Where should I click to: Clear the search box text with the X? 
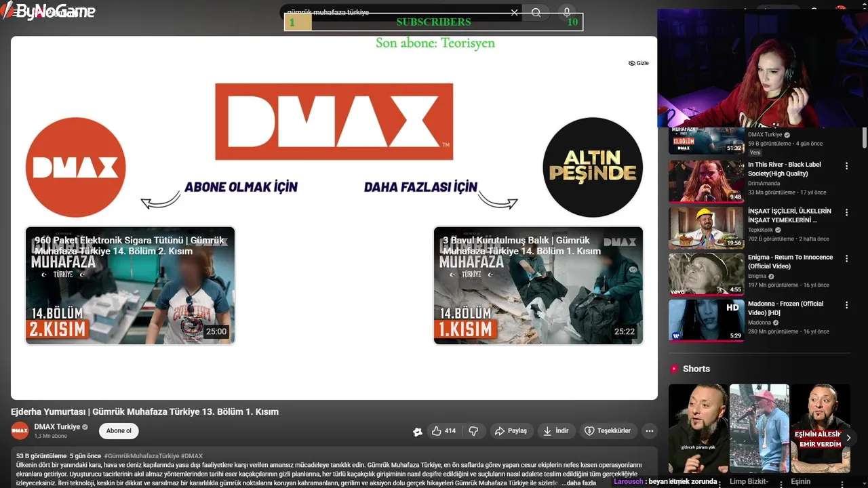[x=514, y=12]
